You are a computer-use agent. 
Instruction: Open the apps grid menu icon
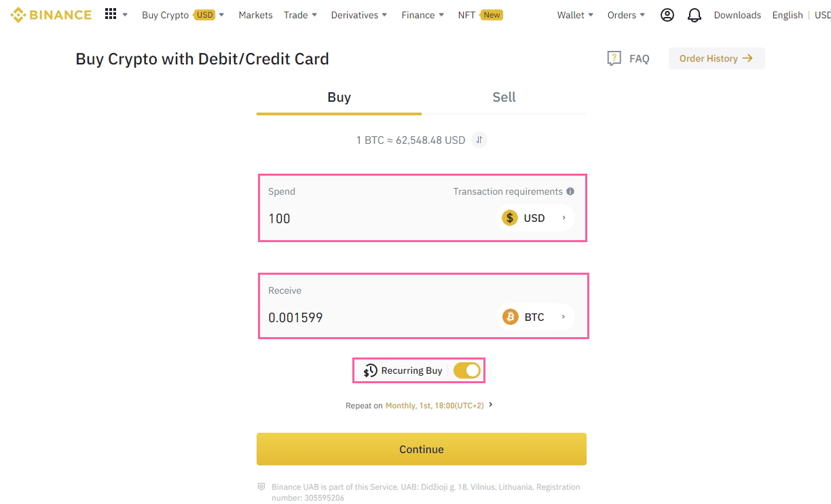111,14
